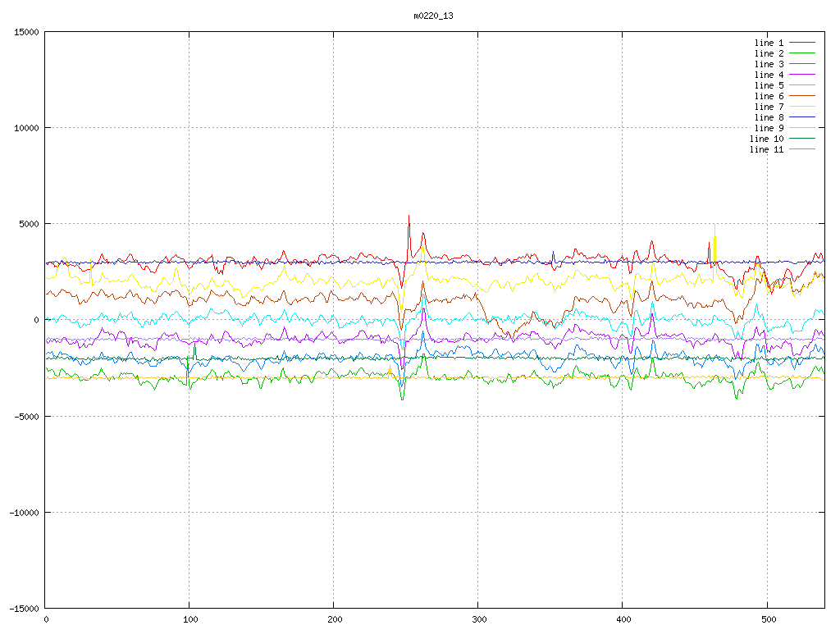Click the orange line 9 legend sample
This screenshot has width=840, height=630.
click(802, 127)
